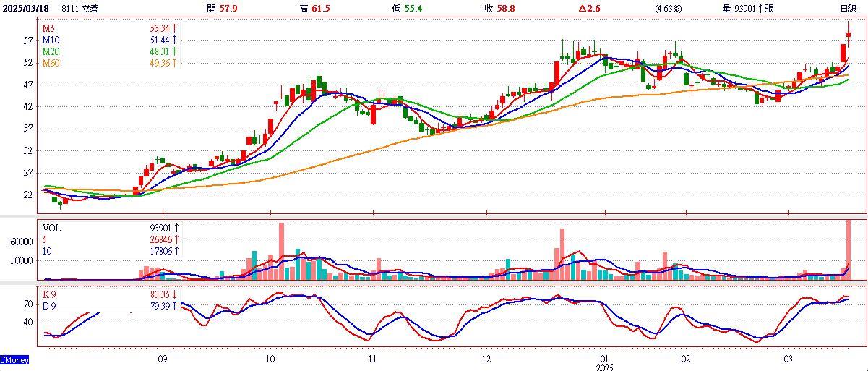The width and height of the screenshot is (868, 371).
Task: Click the 11 month marker on time axis
Action: pos(373,359)
